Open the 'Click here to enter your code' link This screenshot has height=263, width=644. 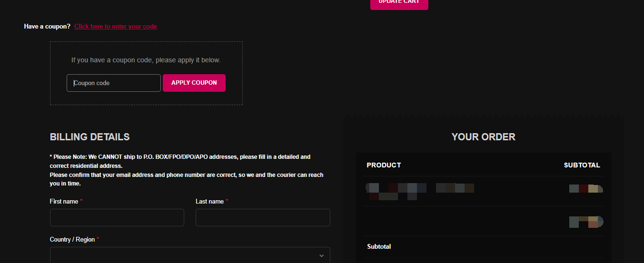116,26
